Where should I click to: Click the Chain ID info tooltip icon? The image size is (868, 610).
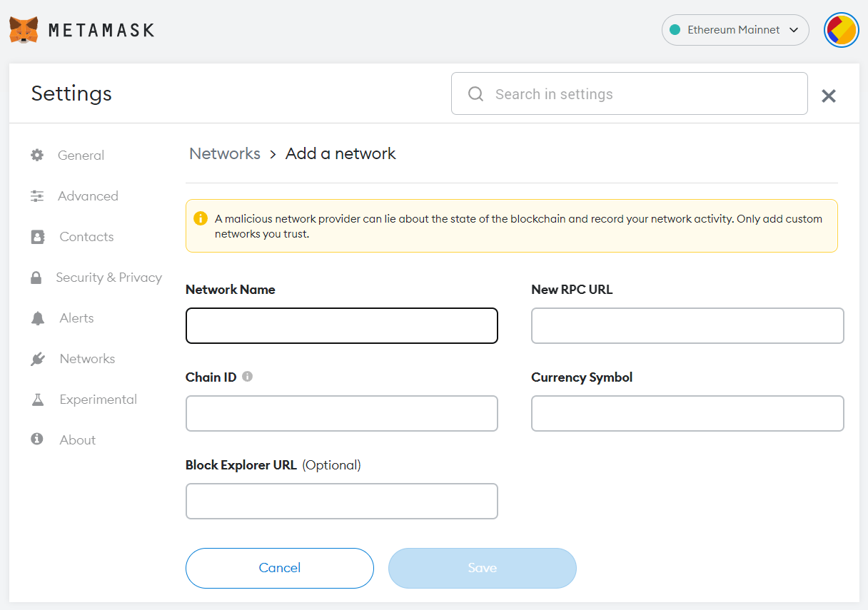pos(248,376)
